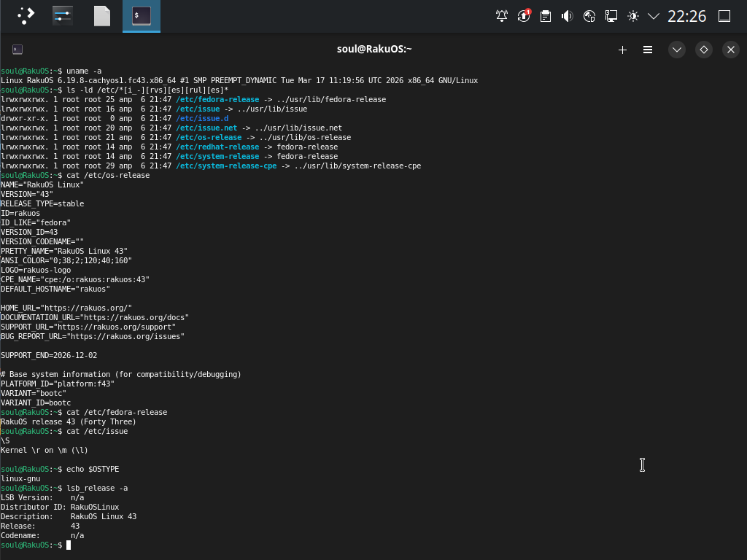Click the blank document icon in the panel
The height and width of the screenshot is (560, 747).
102,16
